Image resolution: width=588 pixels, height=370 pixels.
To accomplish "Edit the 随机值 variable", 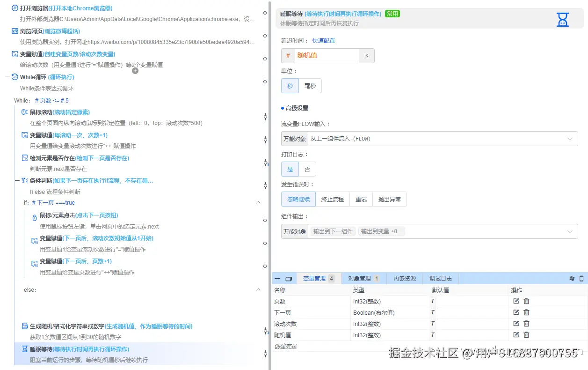I will [516, 335].
